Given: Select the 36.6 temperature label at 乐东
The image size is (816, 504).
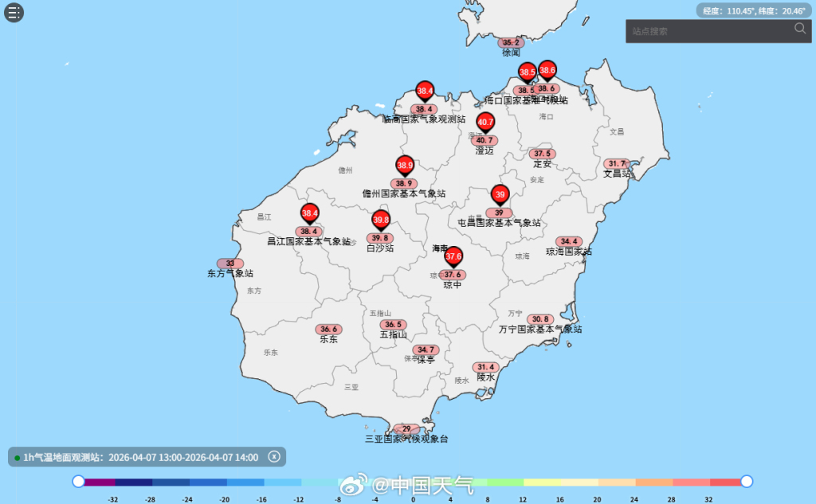Looking at the screenshot, I should pyautogui.click(x=328, y=329).
